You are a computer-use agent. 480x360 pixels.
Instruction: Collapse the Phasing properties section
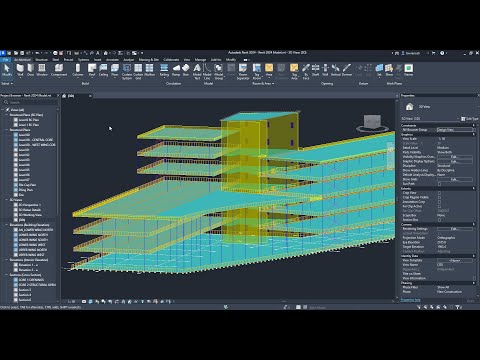(x=474, y=283)
